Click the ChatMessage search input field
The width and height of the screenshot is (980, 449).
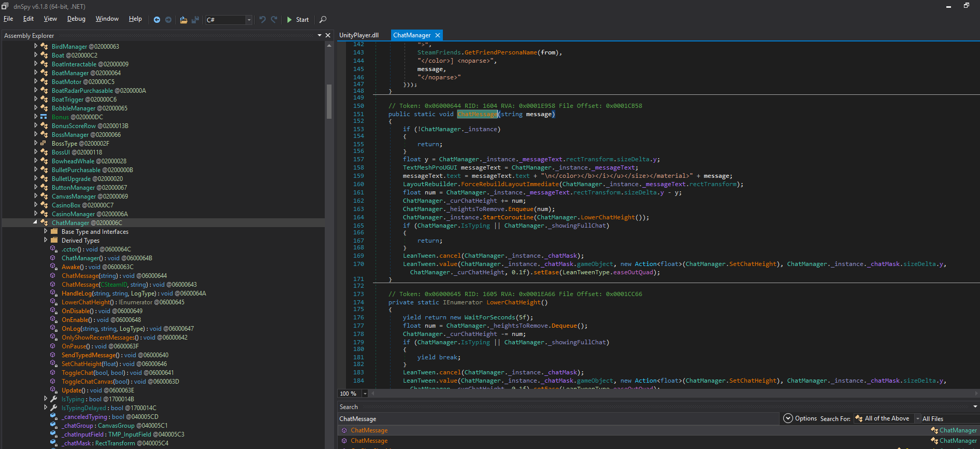(x=558, y=418)
